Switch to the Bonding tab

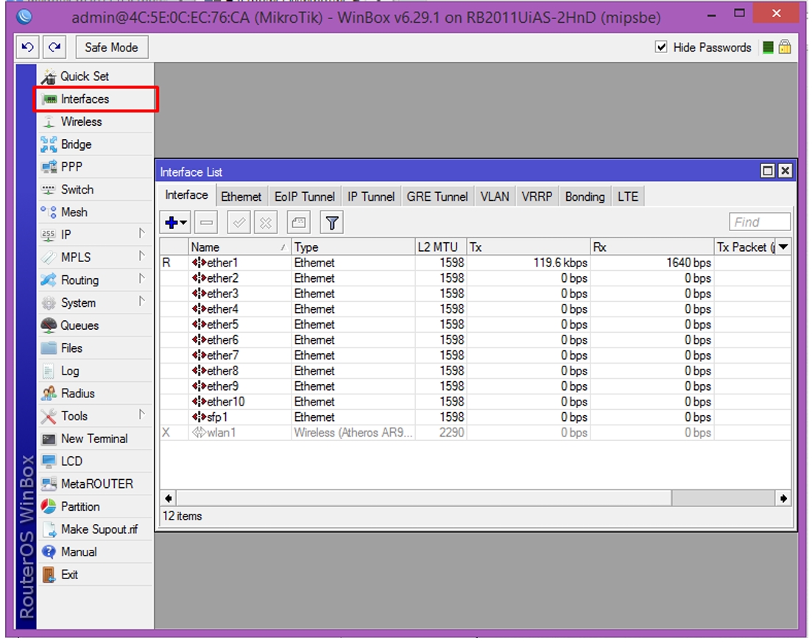[x=585, y=197]
